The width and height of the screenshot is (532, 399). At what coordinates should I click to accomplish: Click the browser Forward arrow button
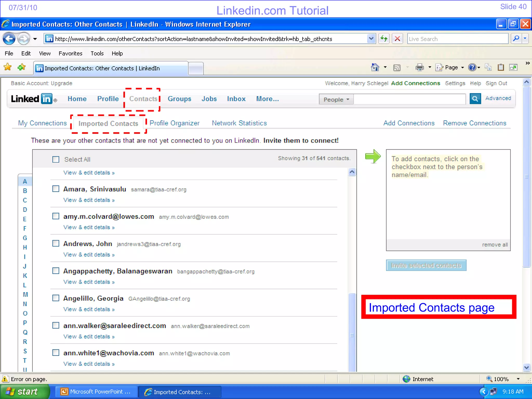pos(24,39)
